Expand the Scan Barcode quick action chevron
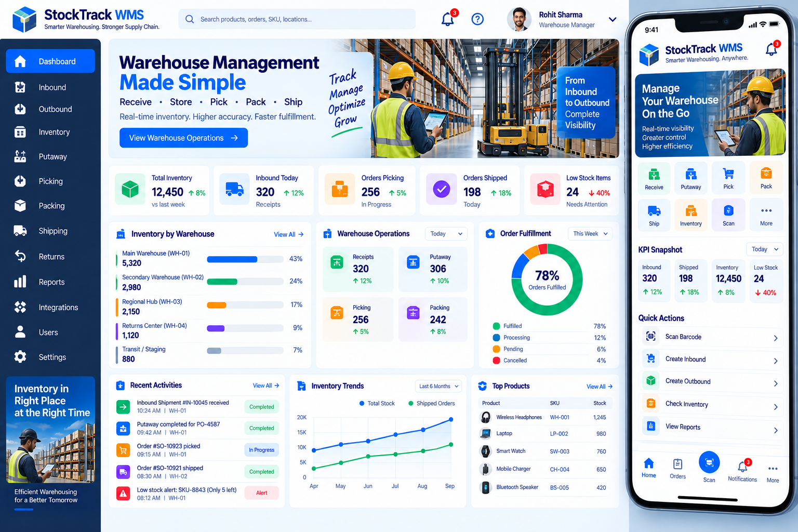Viewport: 798px width, 532px height. click(x=775, y=338)
